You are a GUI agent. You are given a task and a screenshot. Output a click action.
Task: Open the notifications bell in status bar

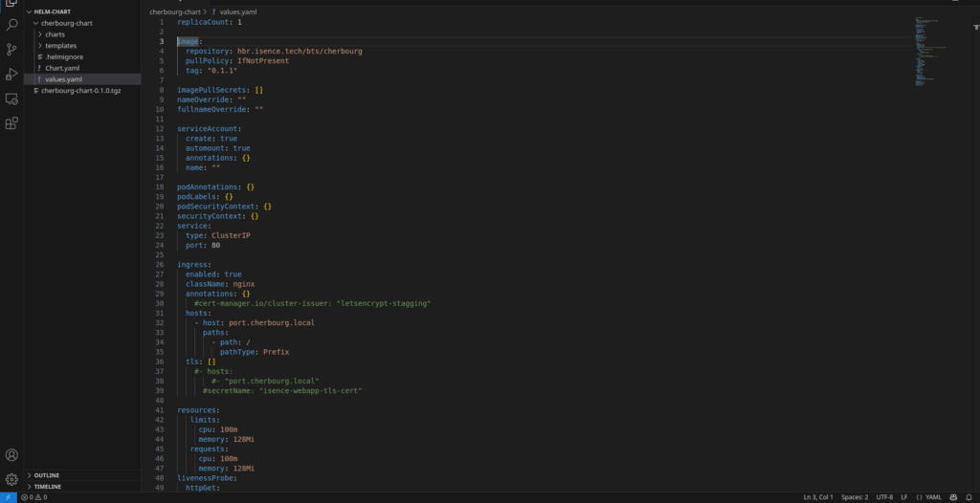tap(969, 497)
